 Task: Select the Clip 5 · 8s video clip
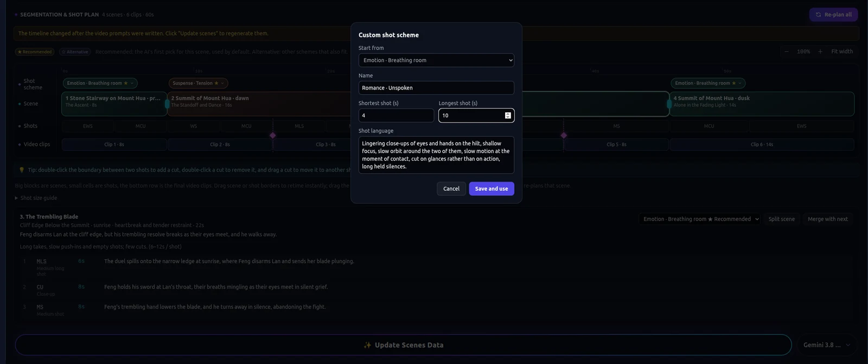pos(616,145)
